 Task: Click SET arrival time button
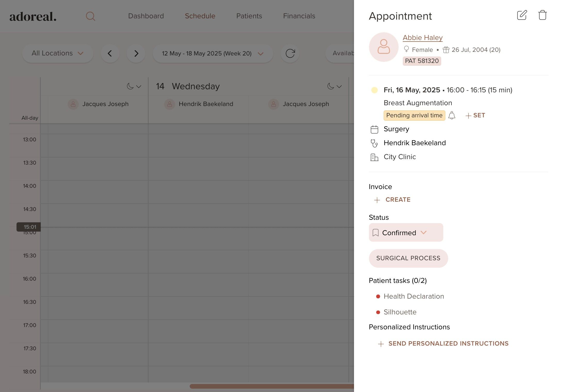(x=475, y=115)
